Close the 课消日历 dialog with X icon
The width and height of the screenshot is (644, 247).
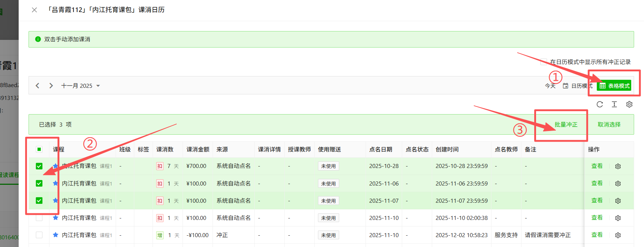coord(34,10)
